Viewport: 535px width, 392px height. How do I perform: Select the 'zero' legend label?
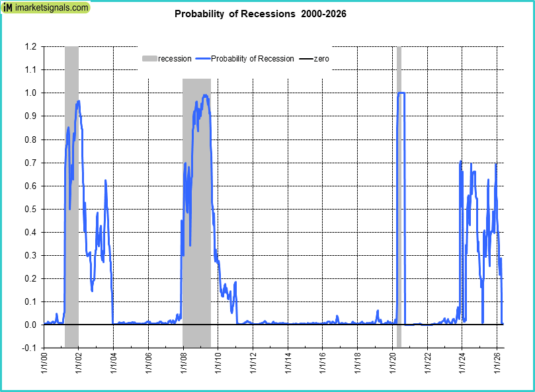coord(321,59)
